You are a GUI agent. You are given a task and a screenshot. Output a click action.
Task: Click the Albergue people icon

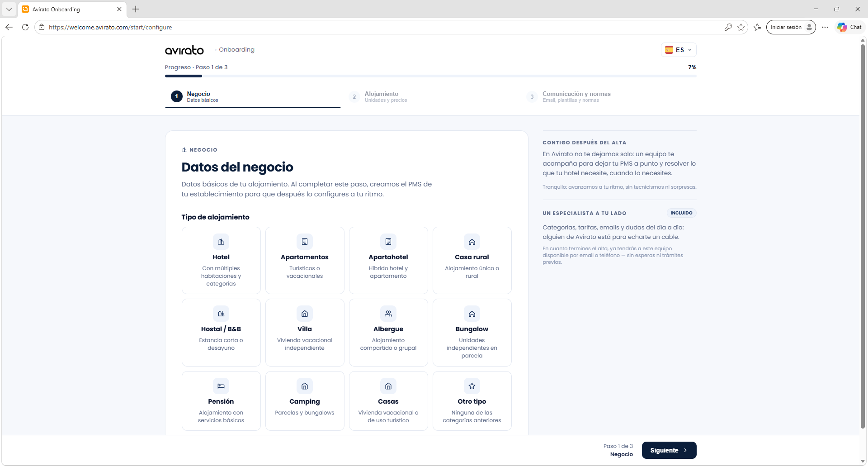[x=388, y=314]
